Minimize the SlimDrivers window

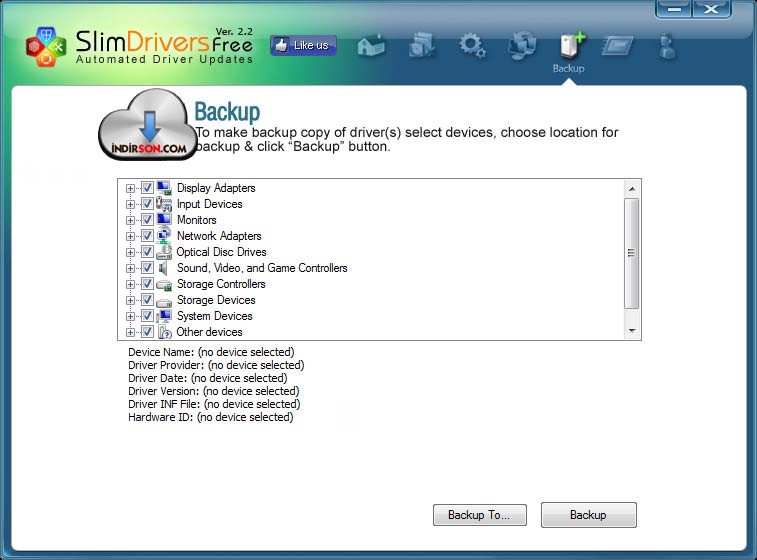pyautogui.click(x=674, y=9)
